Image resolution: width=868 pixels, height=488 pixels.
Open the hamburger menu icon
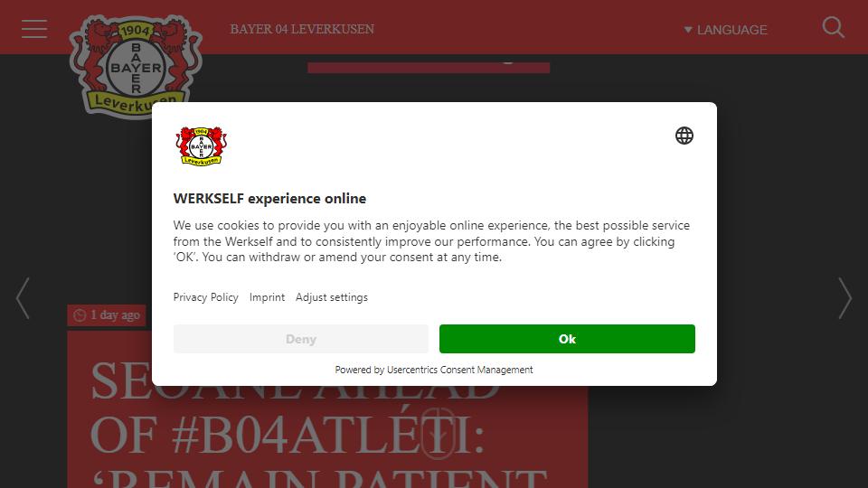[x=34, y=29]
